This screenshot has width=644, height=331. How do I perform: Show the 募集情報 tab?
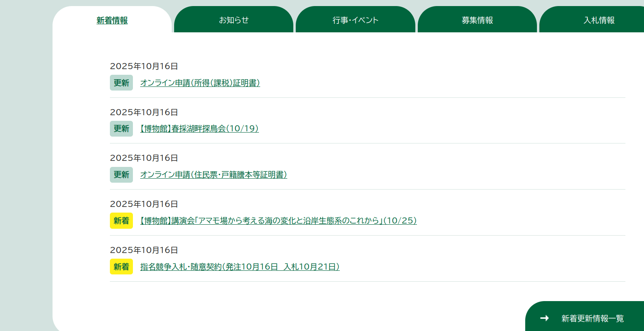pyautogui.click(x=477, y=20)
